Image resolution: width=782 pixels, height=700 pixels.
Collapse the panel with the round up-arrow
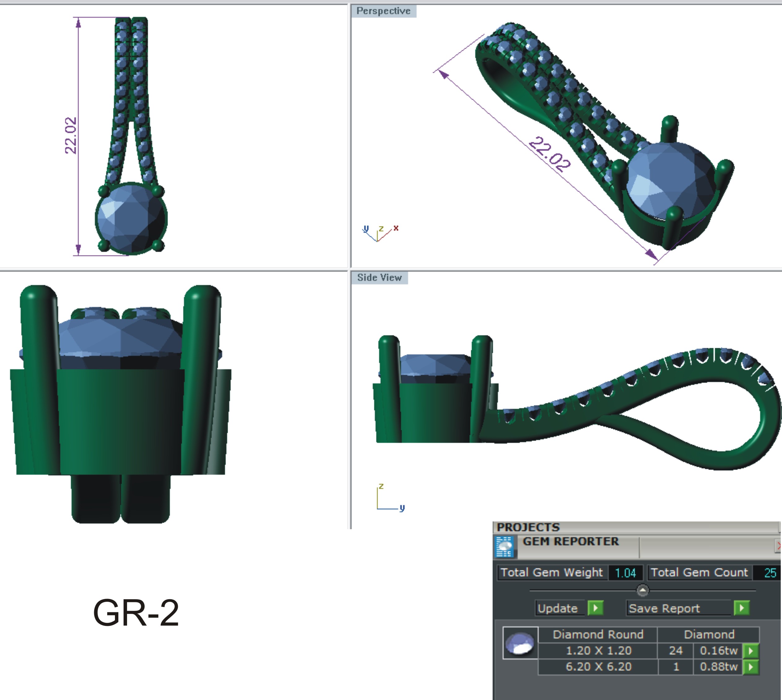pos(643,590)
